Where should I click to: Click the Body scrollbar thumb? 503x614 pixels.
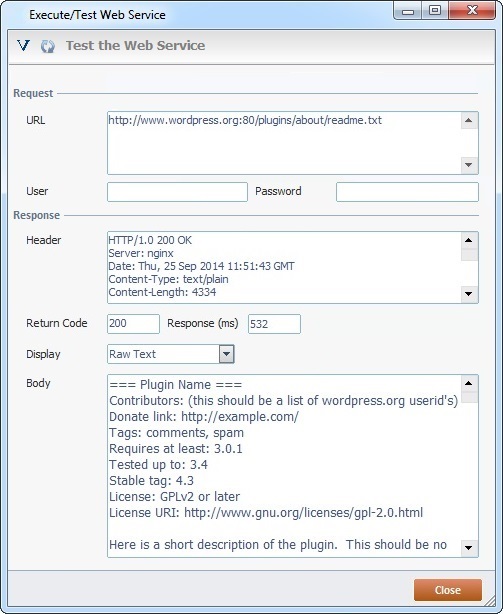469,397
